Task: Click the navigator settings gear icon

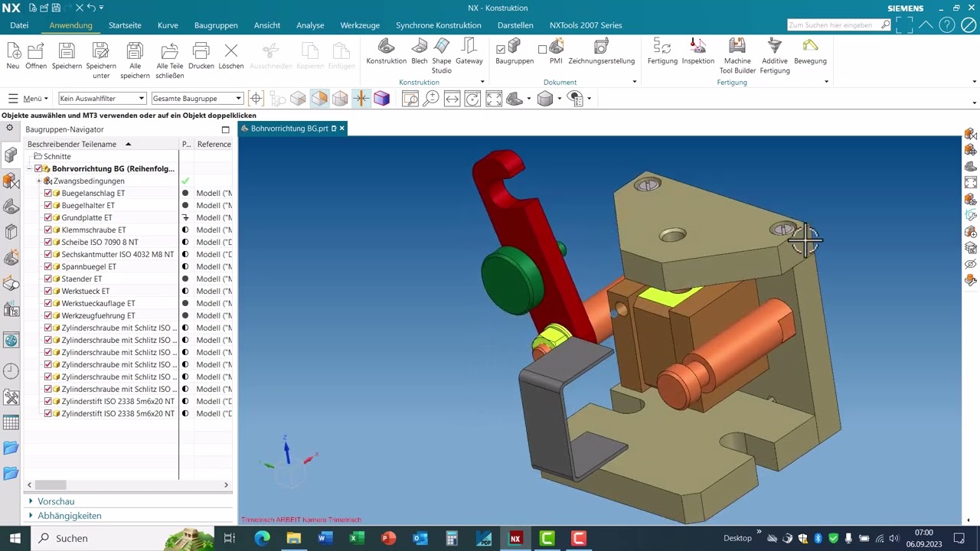Action: pyautogui.click(x=10, y=129)
